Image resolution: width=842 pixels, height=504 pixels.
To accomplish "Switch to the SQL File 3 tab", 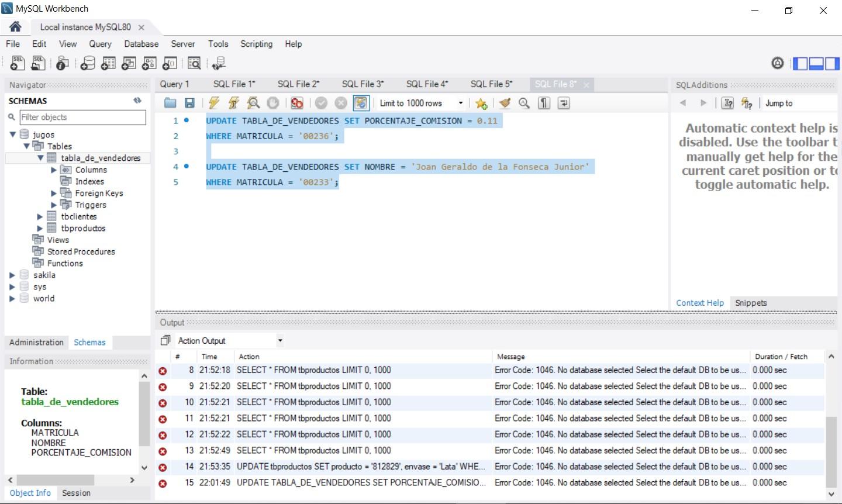I will [363, 84].
